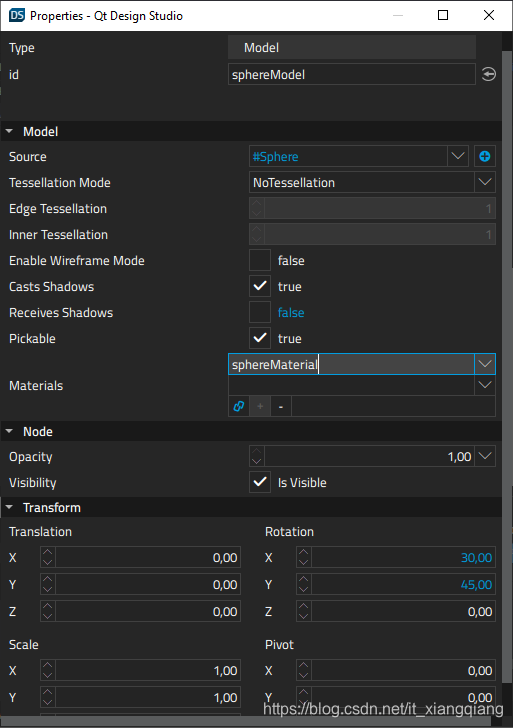Add material with plus button
This screenshot has width=513, height=728.
[260, 406]
